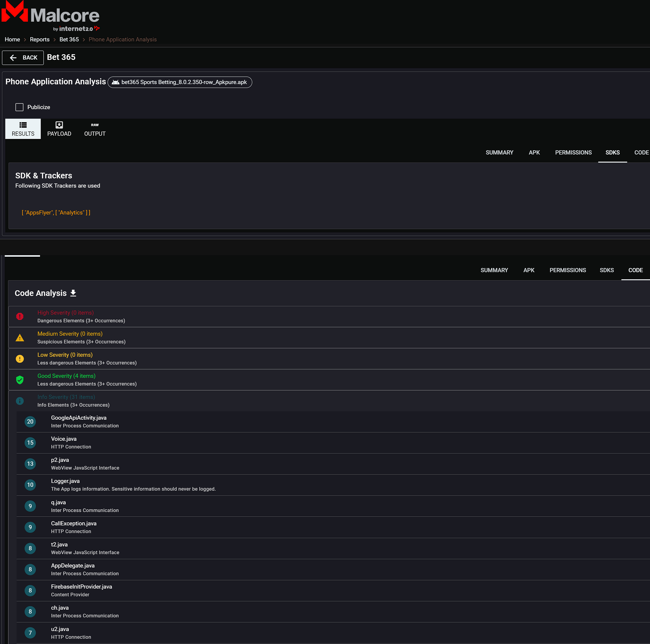Image resolution: width=650 pixels, height=644 pixels.
Task: Open u2.java HTTP Connection entry
Action: [333, 633]
